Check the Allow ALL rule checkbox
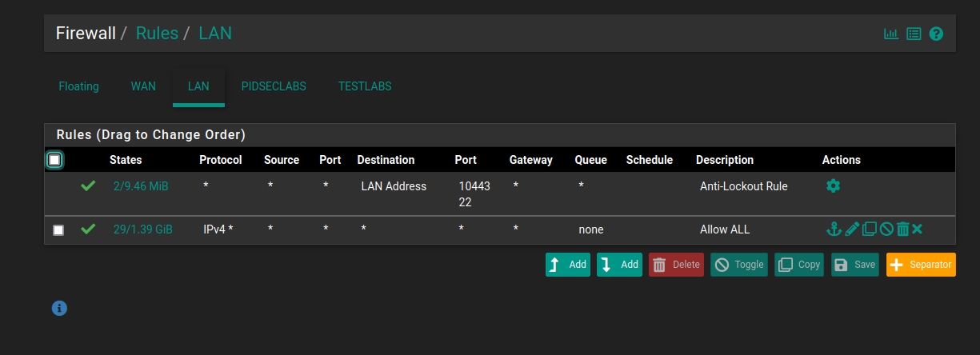The image size is (980, 355). (x=58, y=230)
